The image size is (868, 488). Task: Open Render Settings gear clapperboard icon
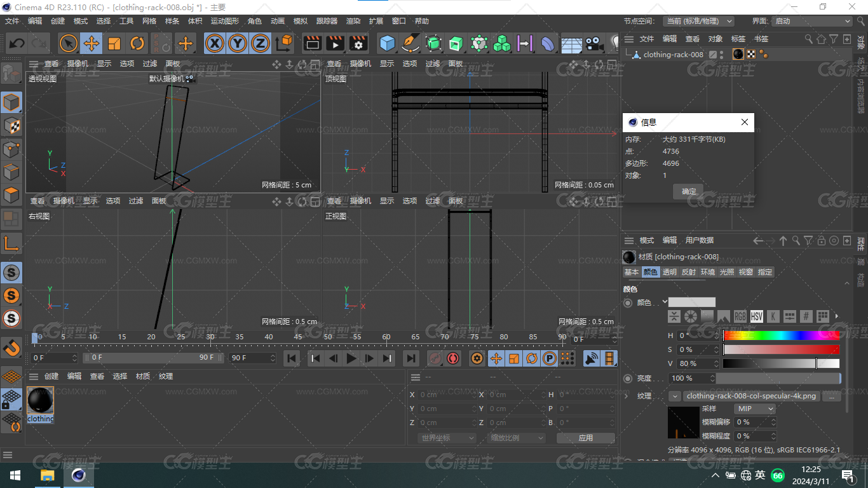coord(358,43)
